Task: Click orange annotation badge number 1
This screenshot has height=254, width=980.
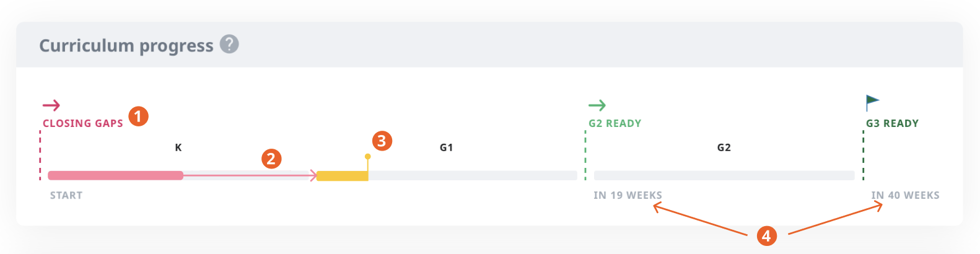Action: click(x=138, y=116)
